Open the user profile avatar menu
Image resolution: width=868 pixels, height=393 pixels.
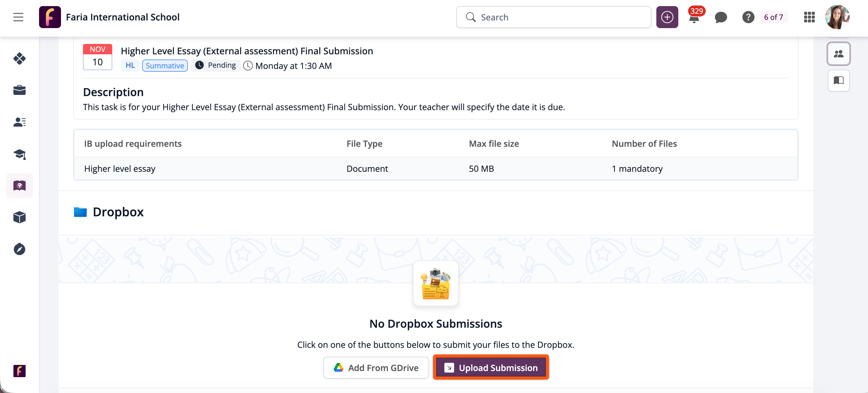pos(837,17)
